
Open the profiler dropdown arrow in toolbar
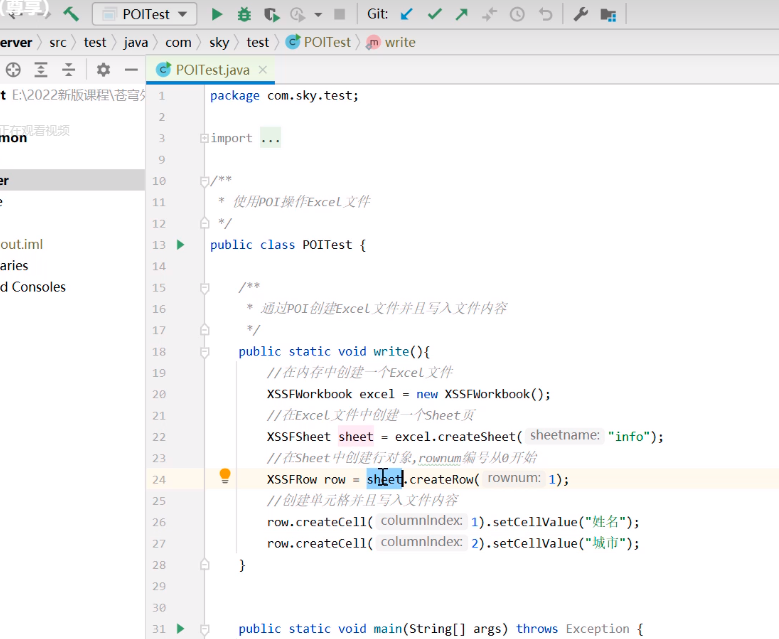[x=318, y=15]
